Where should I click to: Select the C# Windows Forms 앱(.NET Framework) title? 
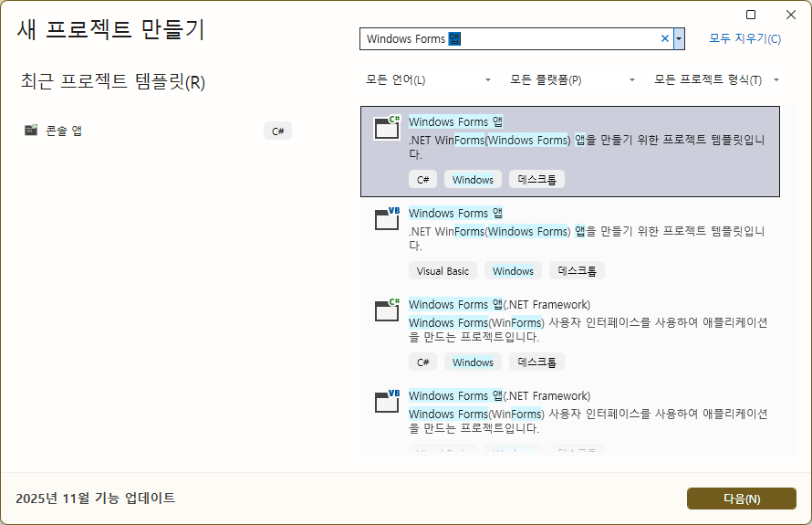click(x=499, y=304)
